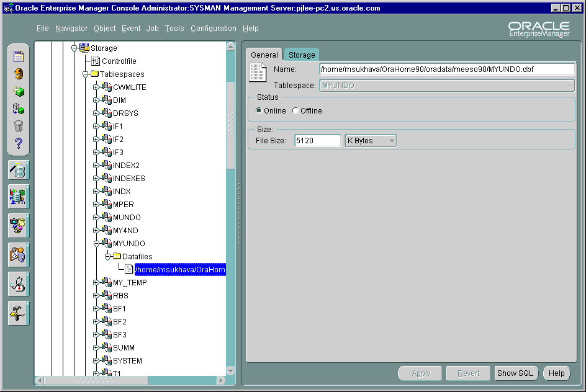586x392 pixels.
Task: Expand the SF1 tablespace node
Action: [96, 308]
